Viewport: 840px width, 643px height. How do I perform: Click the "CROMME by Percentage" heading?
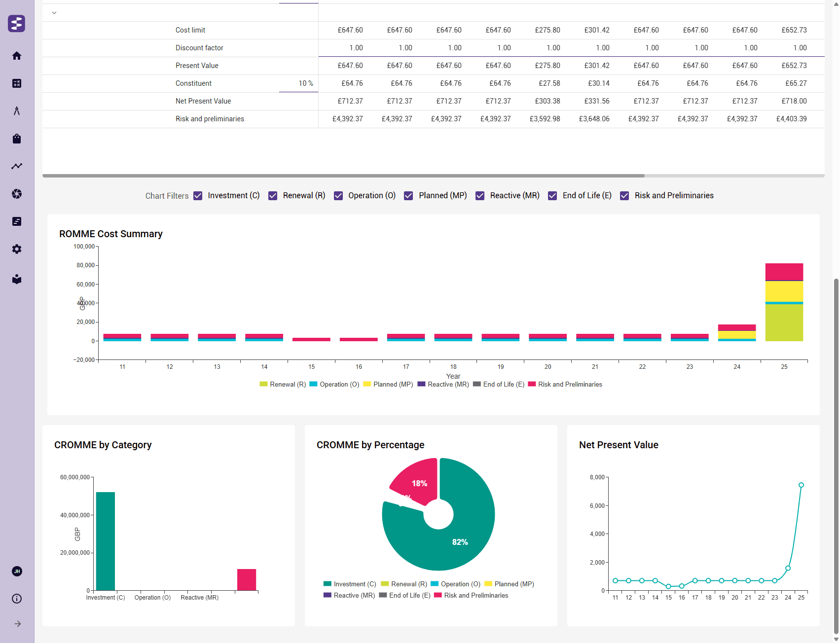pos(370,445)
